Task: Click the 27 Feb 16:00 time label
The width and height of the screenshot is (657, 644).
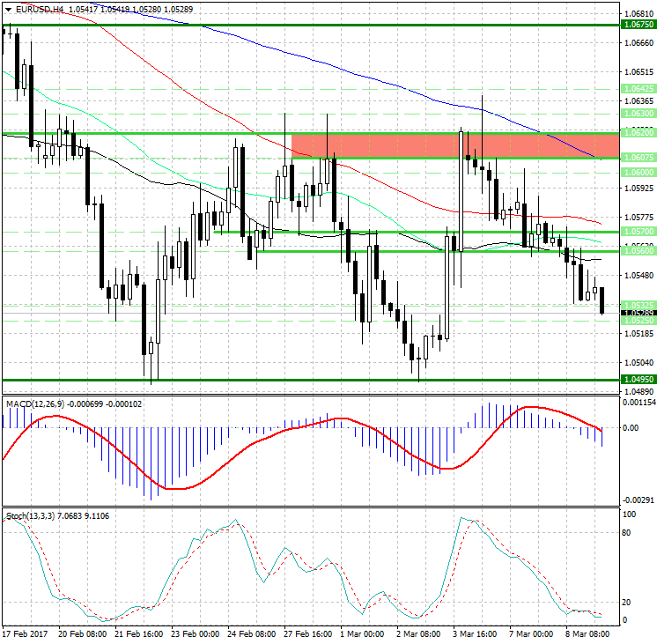Action: [x=308, y=633]
